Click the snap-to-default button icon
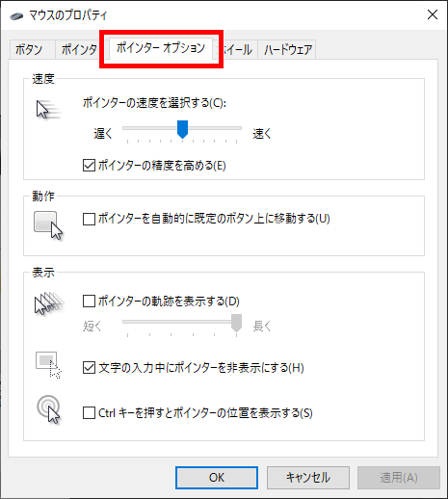 point(48,225)
